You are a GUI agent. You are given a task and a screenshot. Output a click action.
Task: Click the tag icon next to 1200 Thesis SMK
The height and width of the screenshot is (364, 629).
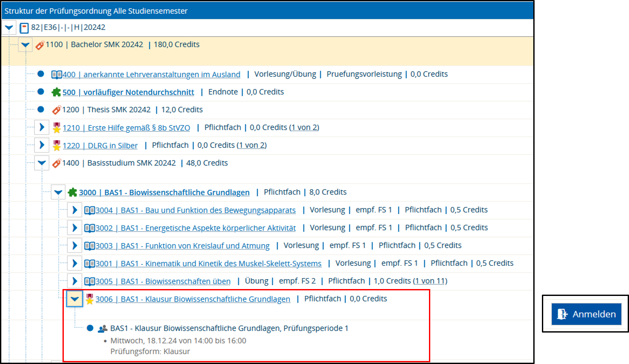56,110
